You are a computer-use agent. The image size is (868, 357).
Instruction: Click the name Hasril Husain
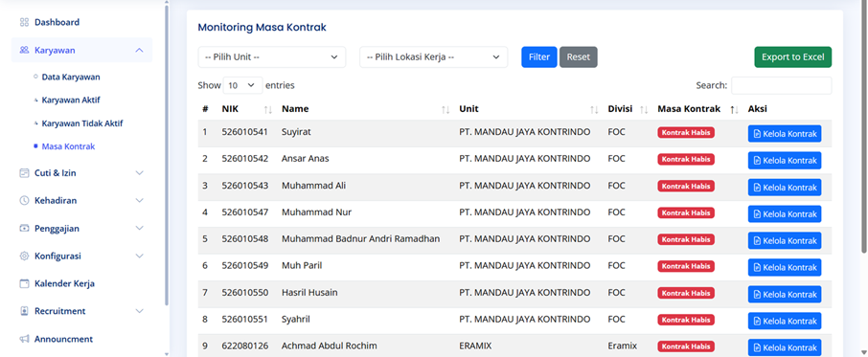pos(309,292)
